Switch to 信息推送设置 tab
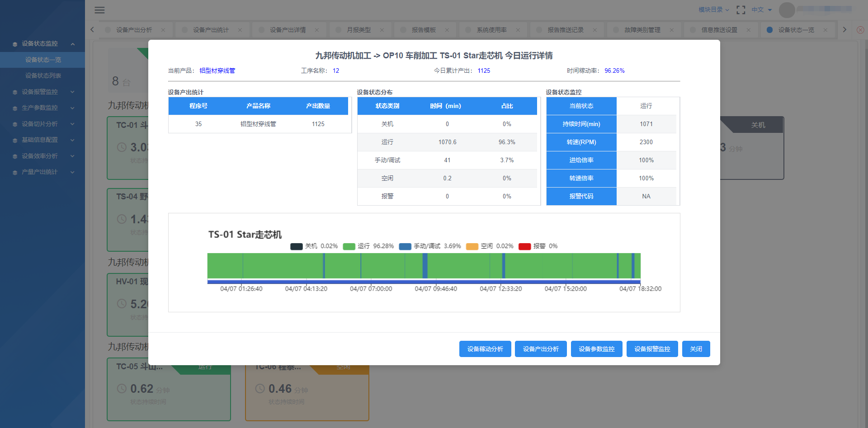This screenshot has height=428, width=868. pos(719,30)
